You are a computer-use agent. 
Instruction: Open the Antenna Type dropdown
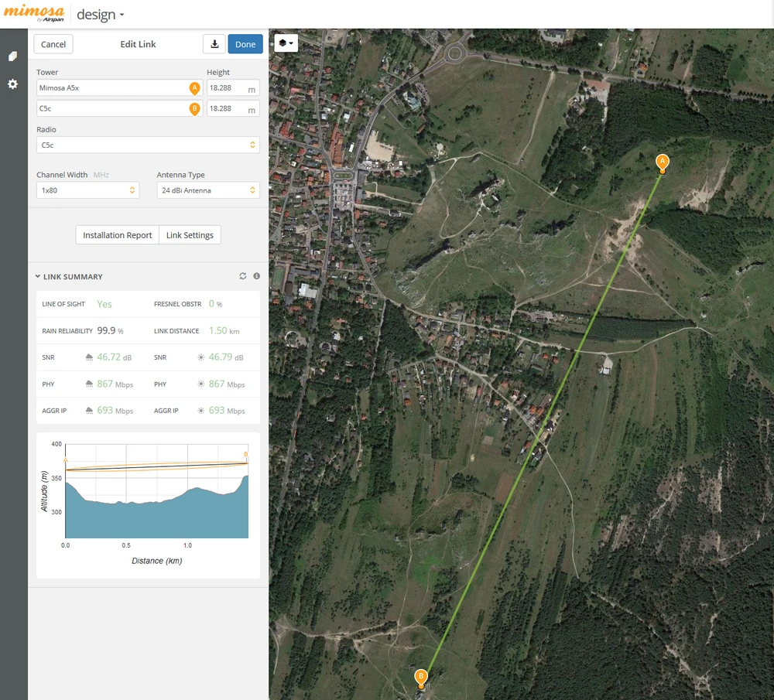pyautogui.click(x=207, y=190)
